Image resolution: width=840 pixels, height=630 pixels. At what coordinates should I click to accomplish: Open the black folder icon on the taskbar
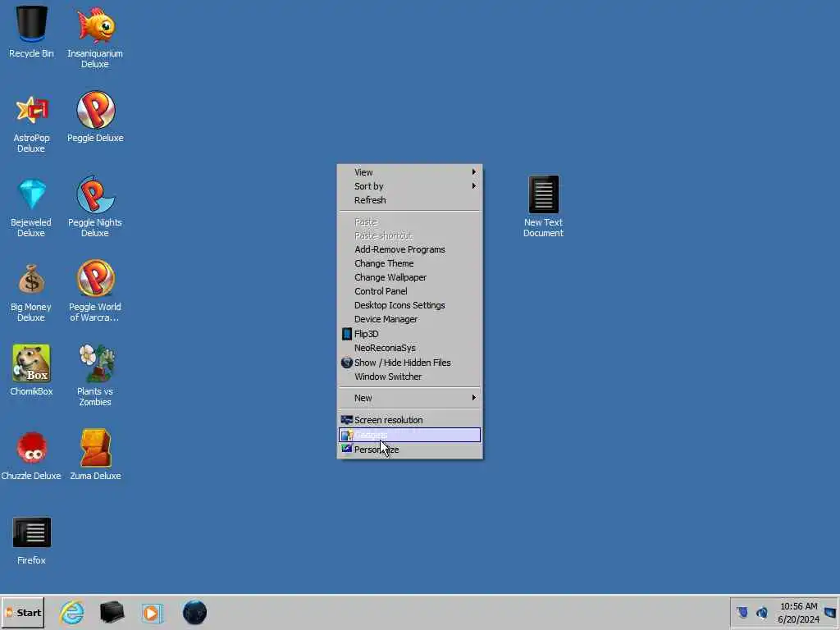(x=112, y=612)
